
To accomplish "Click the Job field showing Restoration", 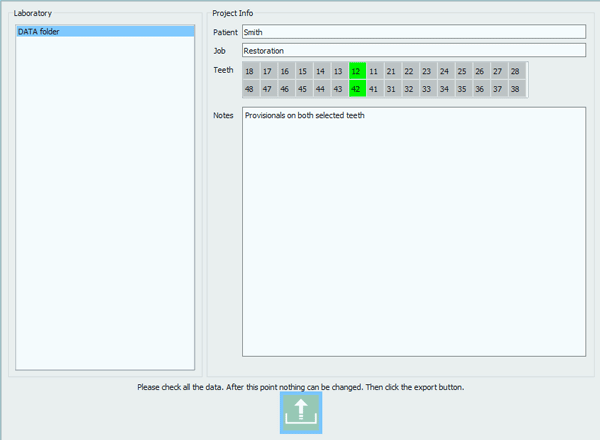I will click(413, 50).
